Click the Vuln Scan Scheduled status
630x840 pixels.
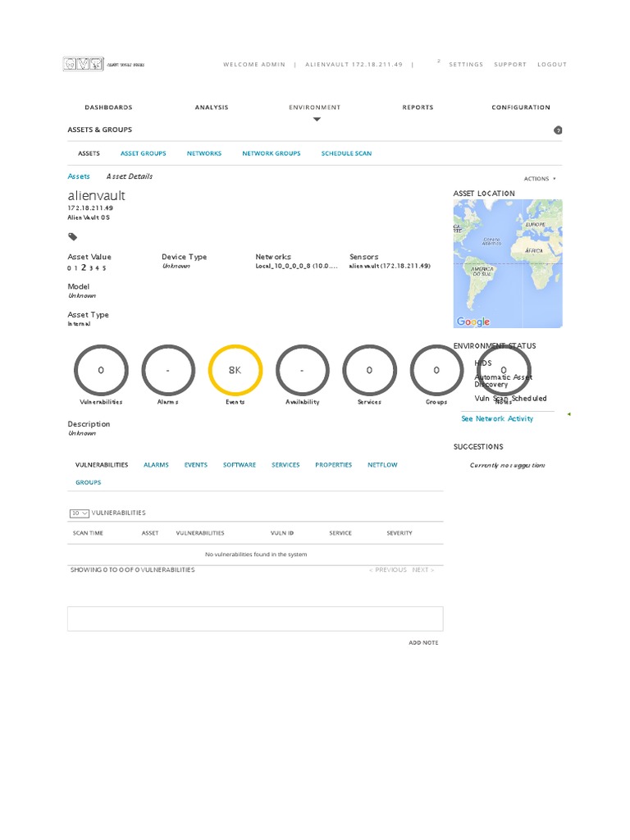click(x=510, y=399)
